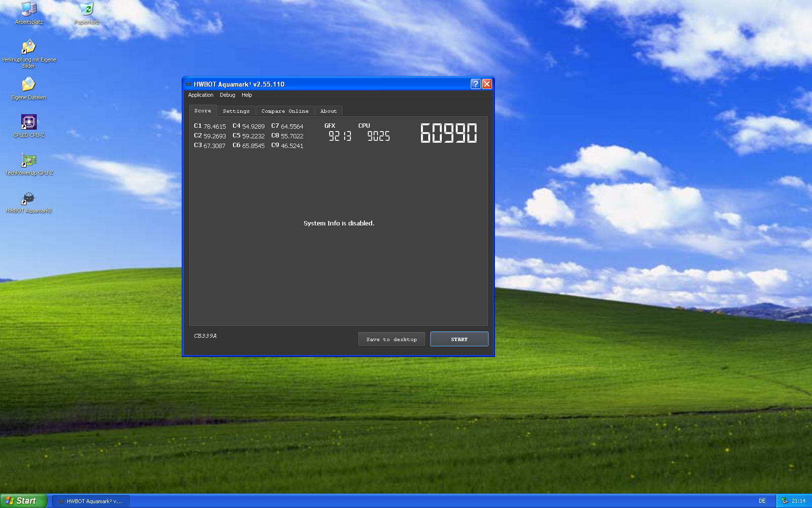Switch to the About tab
The image size is (812, 508).
(329, 111)
